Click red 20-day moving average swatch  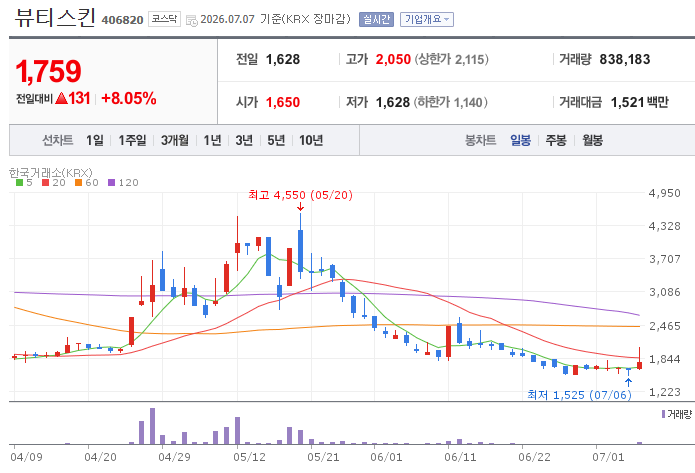45,183
